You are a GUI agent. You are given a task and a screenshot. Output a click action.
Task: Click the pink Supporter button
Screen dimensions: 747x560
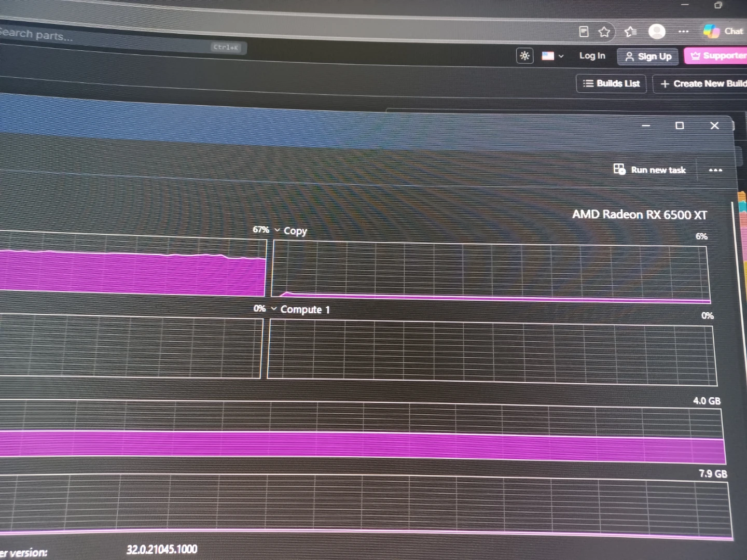716,56
